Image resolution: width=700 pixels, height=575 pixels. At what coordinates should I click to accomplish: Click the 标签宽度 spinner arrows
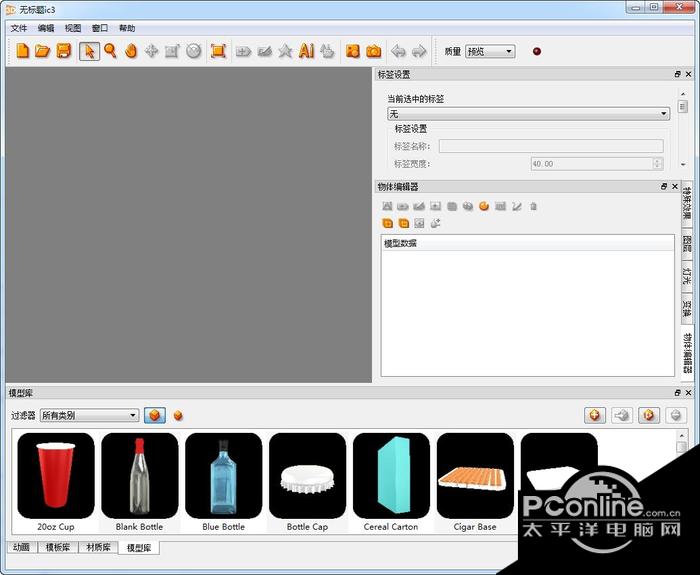(657, 164)
